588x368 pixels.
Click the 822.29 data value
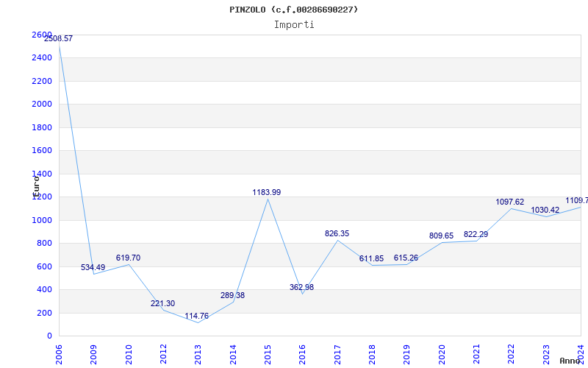coord(476,234)
